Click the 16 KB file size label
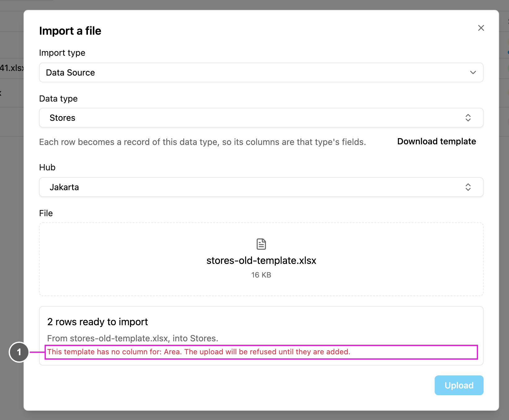 pos(261,275)
